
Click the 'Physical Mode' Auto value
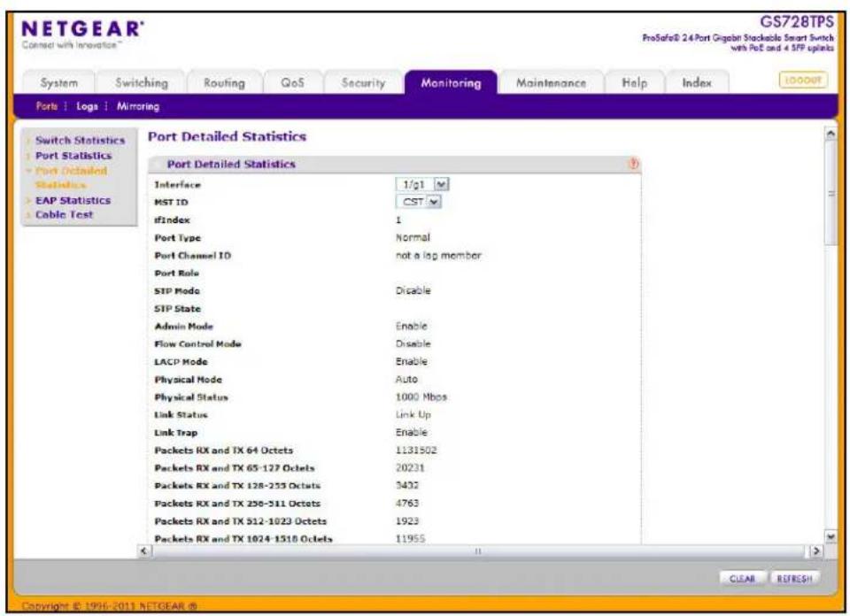tap(406, 379)
